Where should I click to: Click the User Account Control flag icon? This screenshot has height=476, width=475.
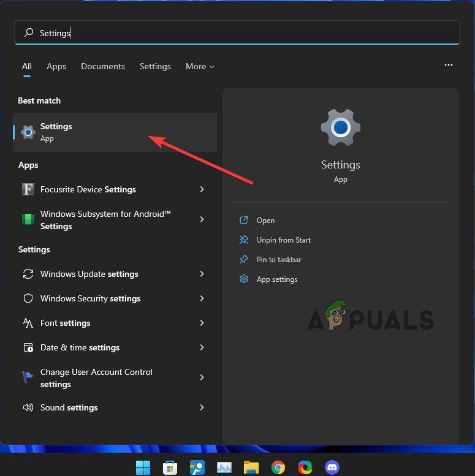click(x=28, y=377)
